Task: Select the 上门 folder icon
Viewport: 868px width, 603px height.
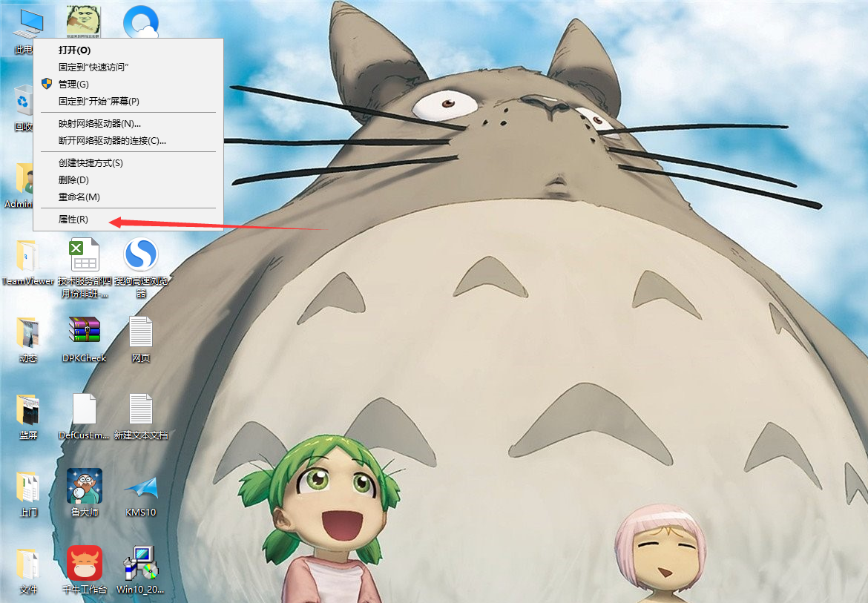Action: click(27, 487)
